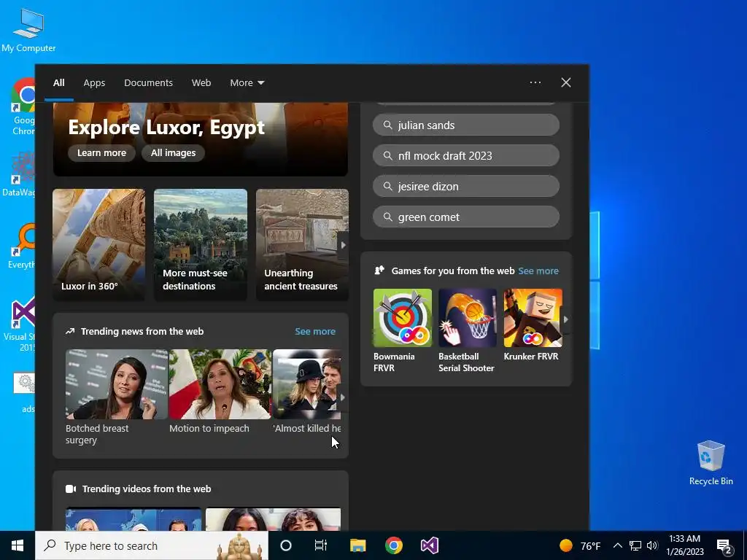Screen dimensions: 747x560
Task: Switch to the Web tab
Action: pyautogui.click(x=201, y=83)
